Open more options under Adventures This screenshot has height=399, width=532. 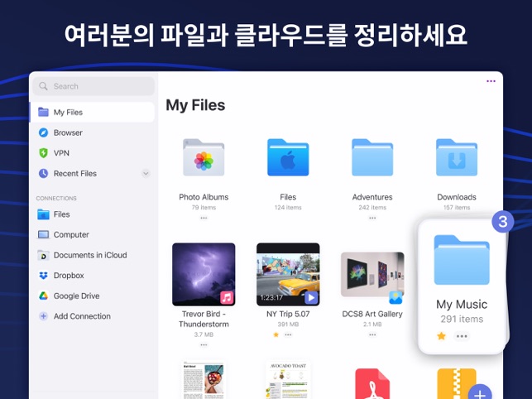(372, 218)
